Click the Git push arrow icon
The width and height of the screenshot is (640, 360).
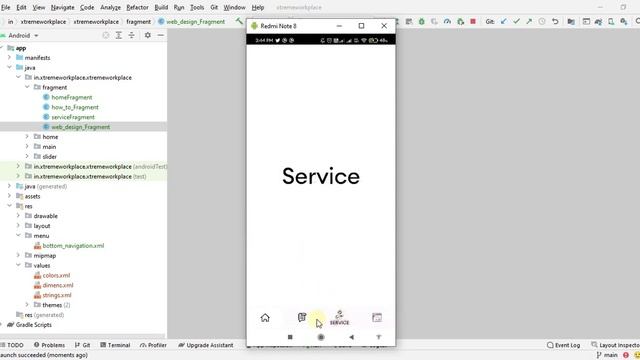click(x=529, y=22)
